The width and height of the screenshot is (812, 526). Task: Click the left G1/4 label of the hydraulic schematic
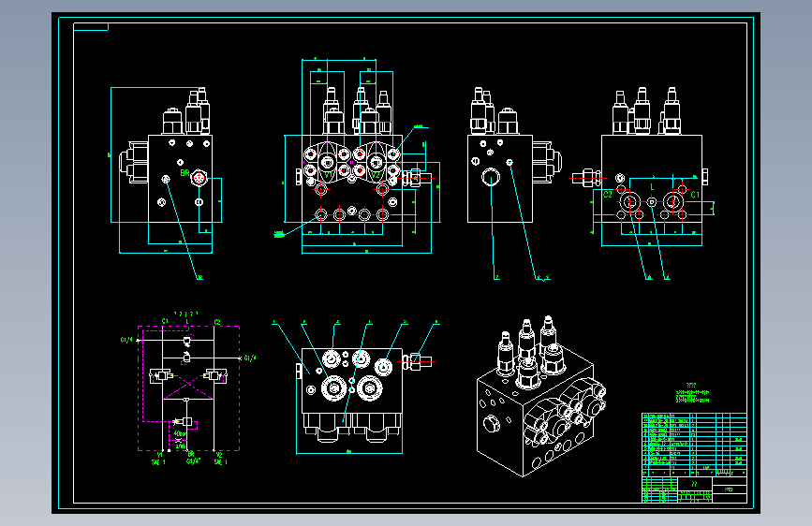(126, 340)
